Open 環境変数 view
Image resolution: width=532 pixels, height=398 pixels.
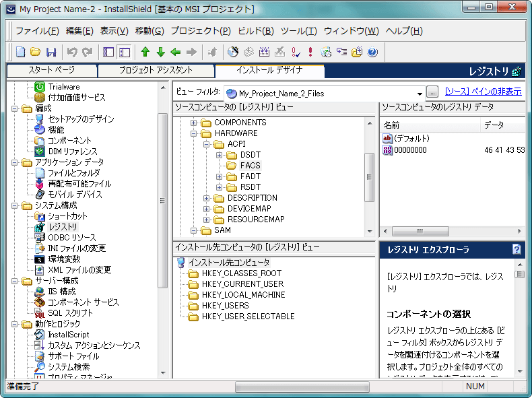[x=64, y=259]
